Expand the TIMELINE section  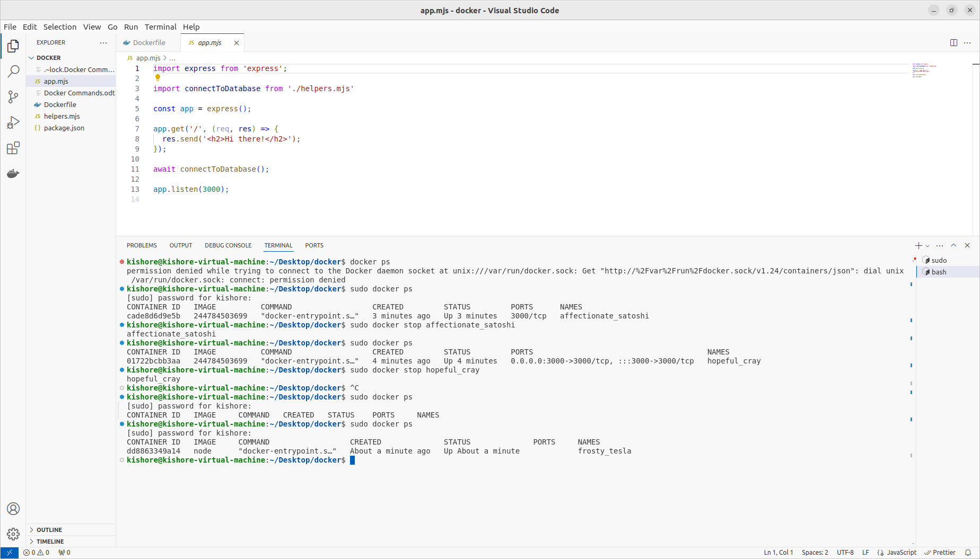pyautogui.click(x=50, y=542)
